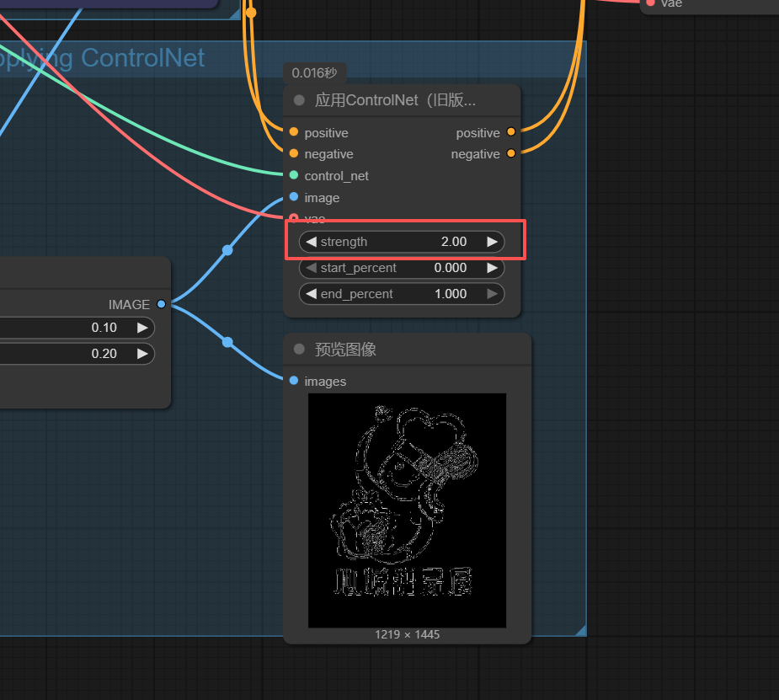Grab the group resize corner at bottom right
Viewport: 779px width, 700px height.
point(581,630)
